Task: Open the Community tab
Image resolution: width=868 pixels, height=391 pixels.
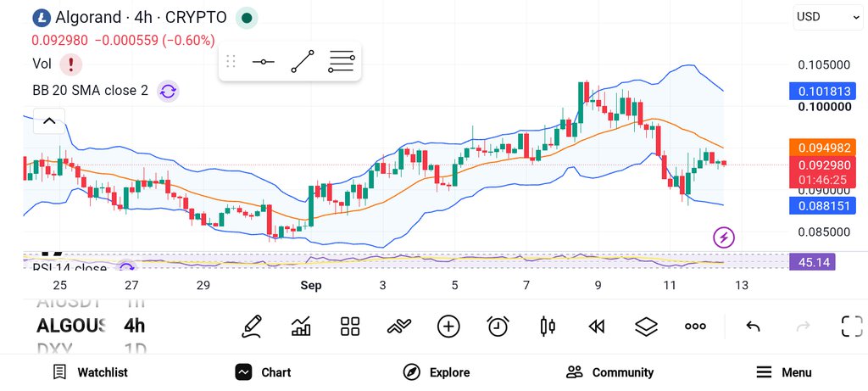Action: [x=610, y=372]
